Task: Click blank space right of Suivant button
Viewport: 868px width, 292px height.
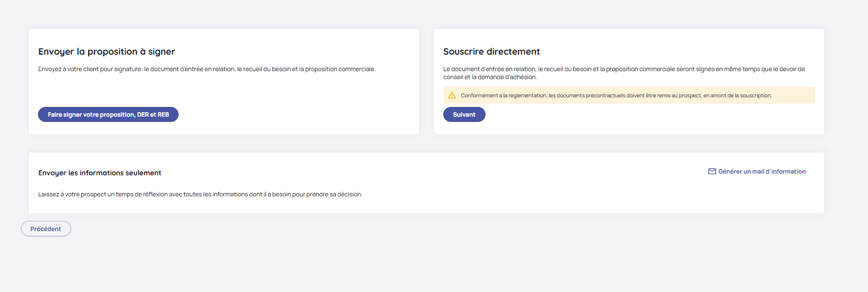Action: 625,114
